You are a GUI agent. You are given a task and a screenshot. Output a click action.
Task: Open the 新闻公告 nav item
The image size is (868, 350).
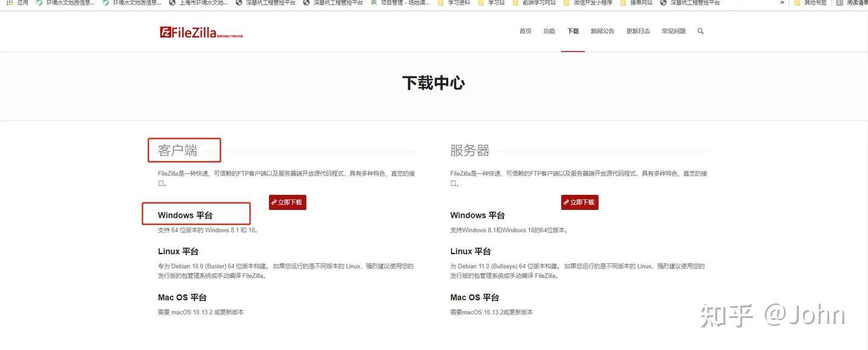(603, 31)
